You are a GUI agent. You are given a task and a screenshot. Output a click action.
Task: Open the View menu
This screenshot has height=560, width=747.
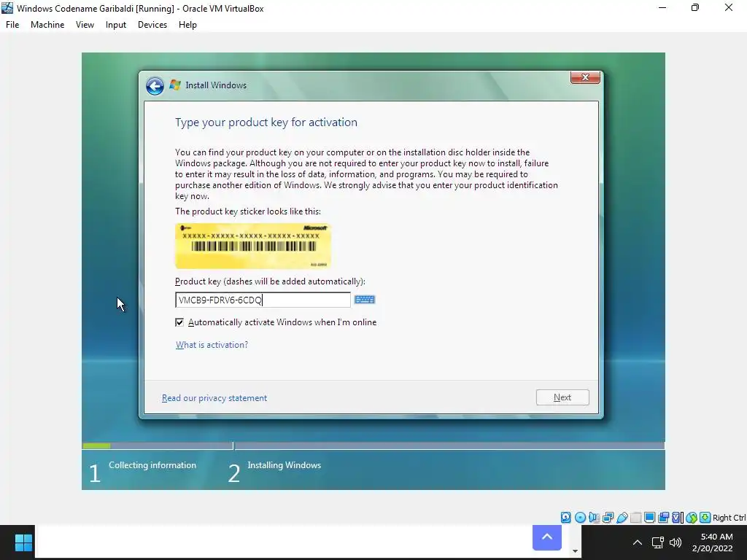tap(85, 25)
